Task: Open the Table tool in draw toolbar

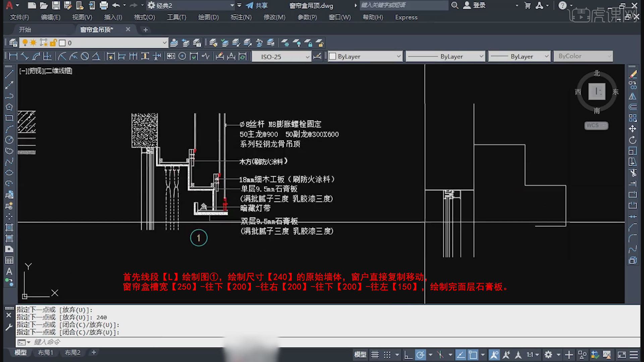Action: tap(9, 260)
